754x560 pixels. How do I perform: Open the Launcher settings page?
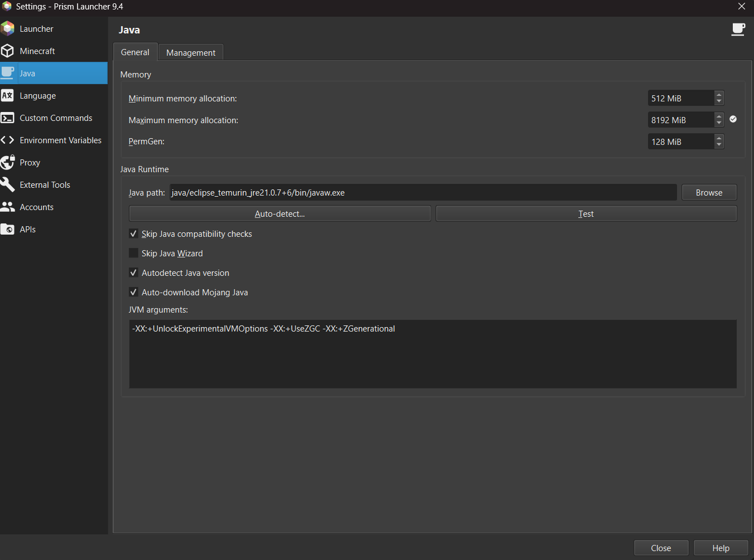54,28
